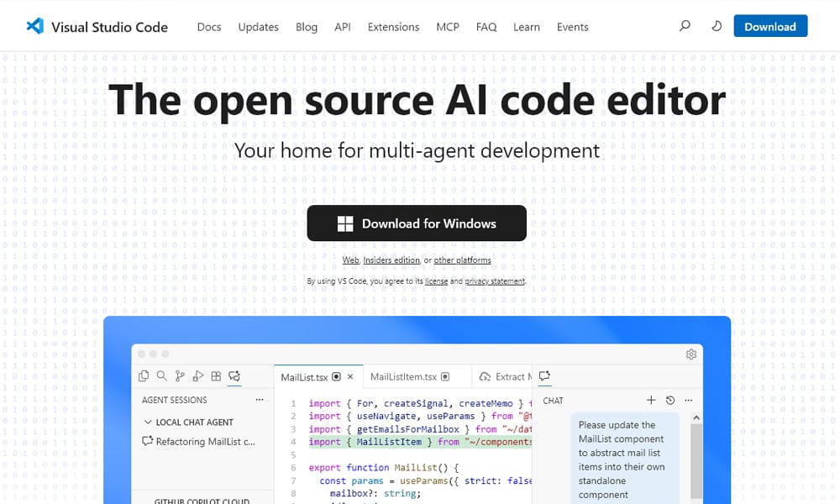This screenshot has height=504, width=840.
Task: Follow the other platforms link
Action: 462,260
